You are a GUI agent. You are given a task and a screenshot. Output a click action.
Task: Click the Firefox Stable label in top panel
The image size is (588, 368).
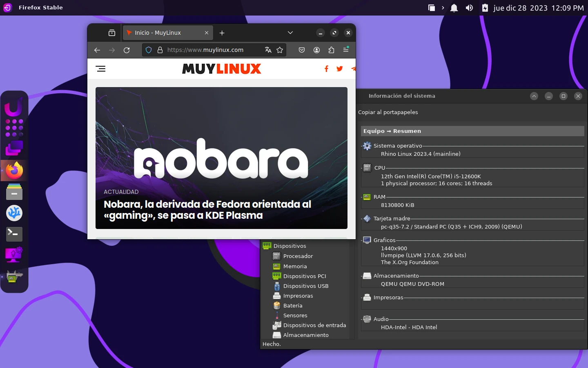[41, 7]
